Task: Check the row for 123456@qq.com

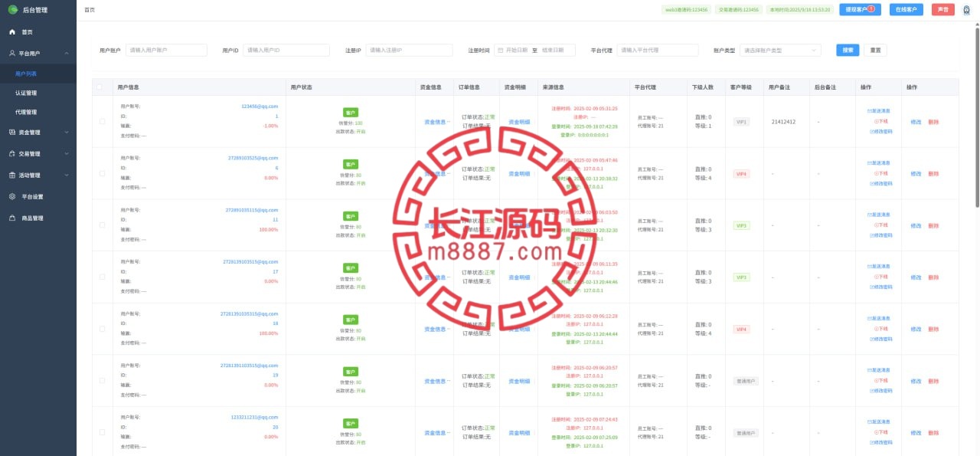Action: pyautogui.click(x=103, y=121)
